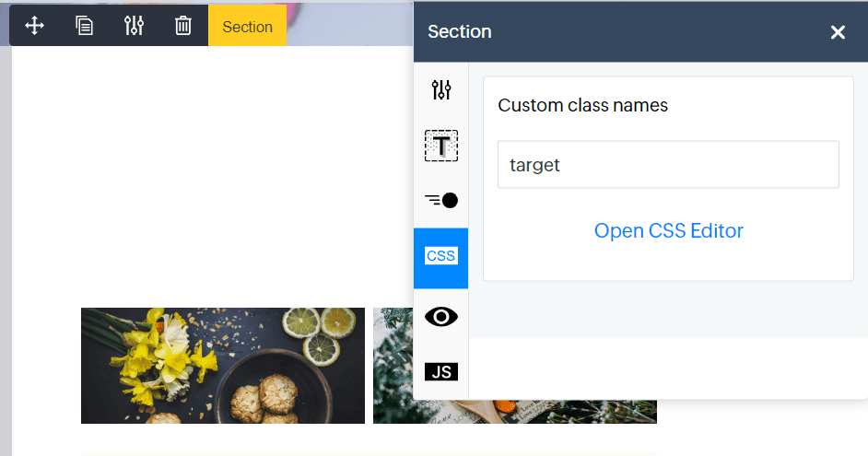The image size is (868, 456).
Task: Duplicate the section using the copy icon
Action: (84, 26)
